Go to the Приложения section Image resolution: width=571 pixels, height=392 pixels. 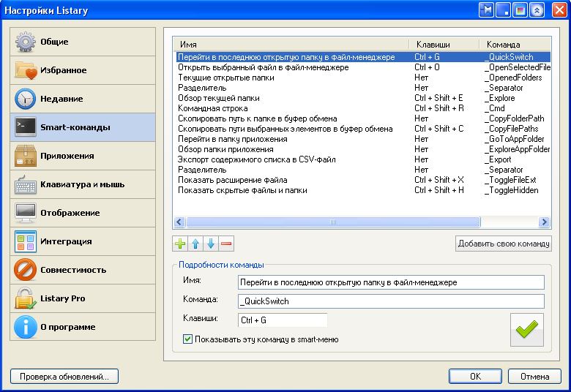pos(83,156)
